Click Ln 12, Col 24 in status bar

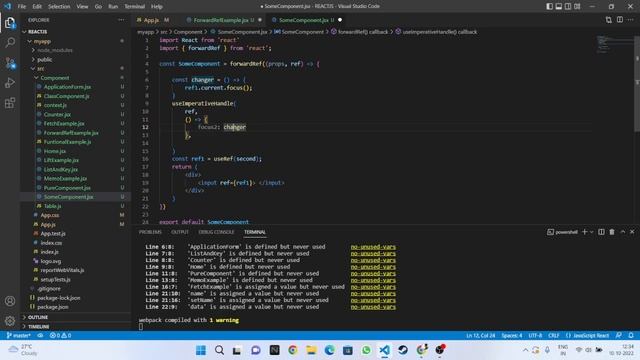[480, 336]
